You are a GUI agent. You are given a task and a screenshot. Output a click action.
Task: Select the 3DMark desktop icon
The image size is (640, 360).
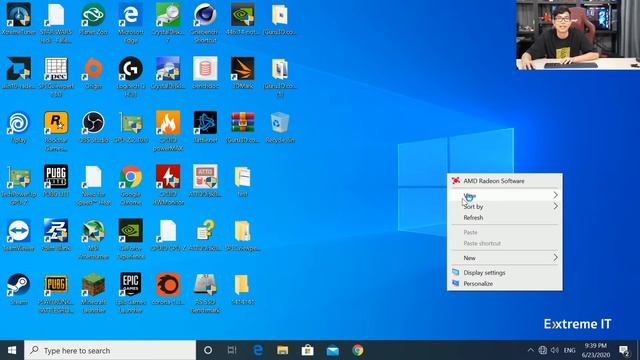pyautogui.click(x=243, y=73)
